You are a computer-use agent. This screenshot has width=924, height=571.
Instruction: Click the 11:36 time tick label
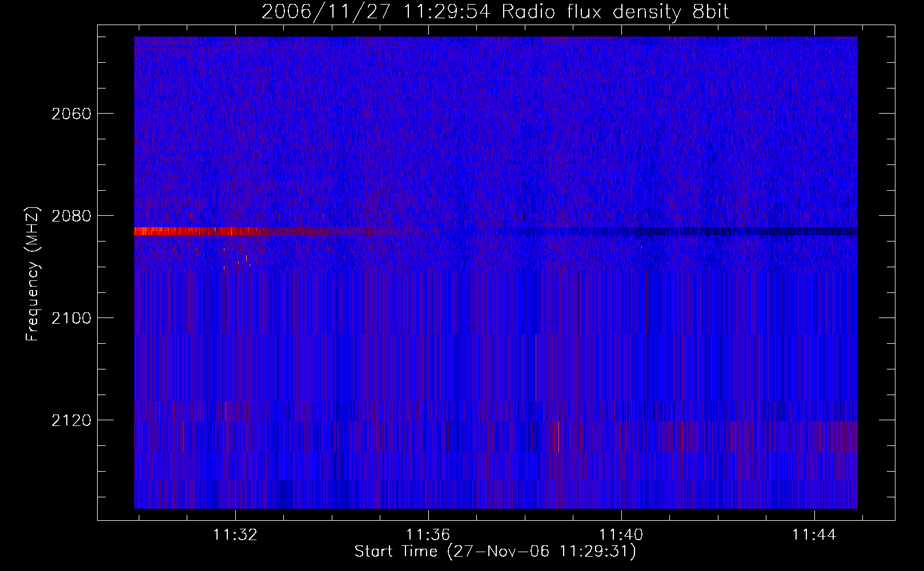(428, 534)
